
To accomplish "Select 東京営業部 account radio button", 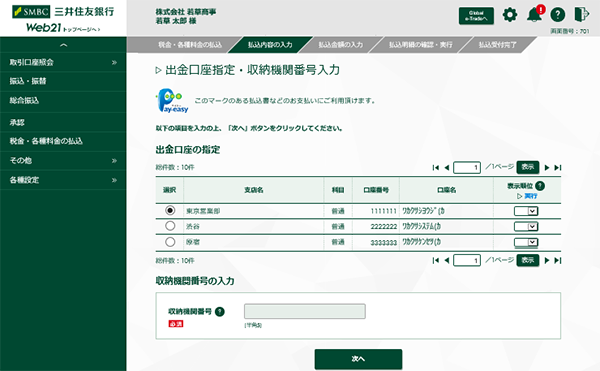I will [170, 210].
